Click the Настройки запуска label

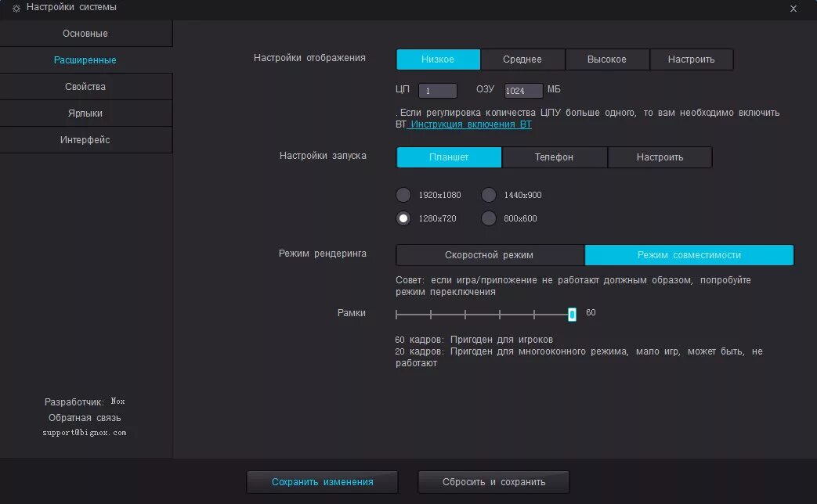tap(323, 156)
